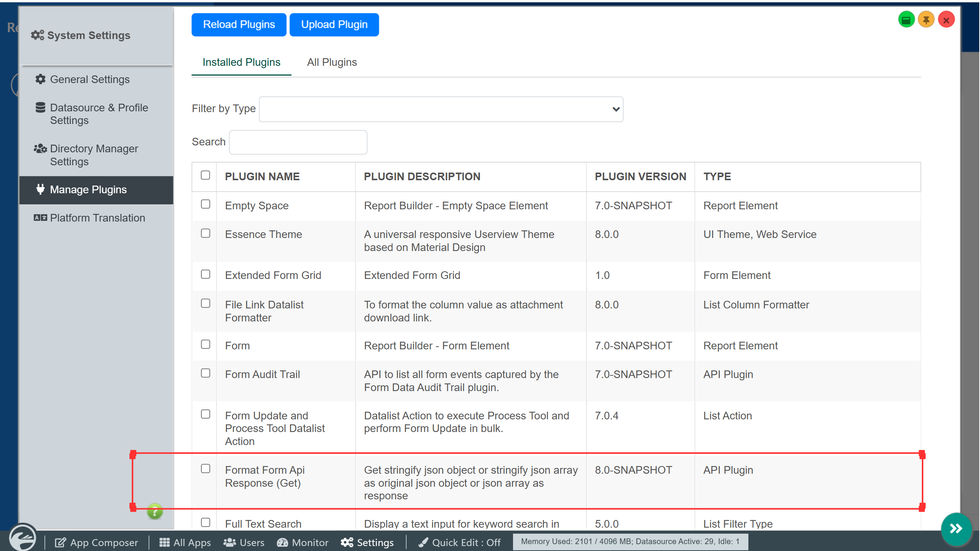
Task: Switch to the All Plugins tab
Action: [x=332, y=62]
